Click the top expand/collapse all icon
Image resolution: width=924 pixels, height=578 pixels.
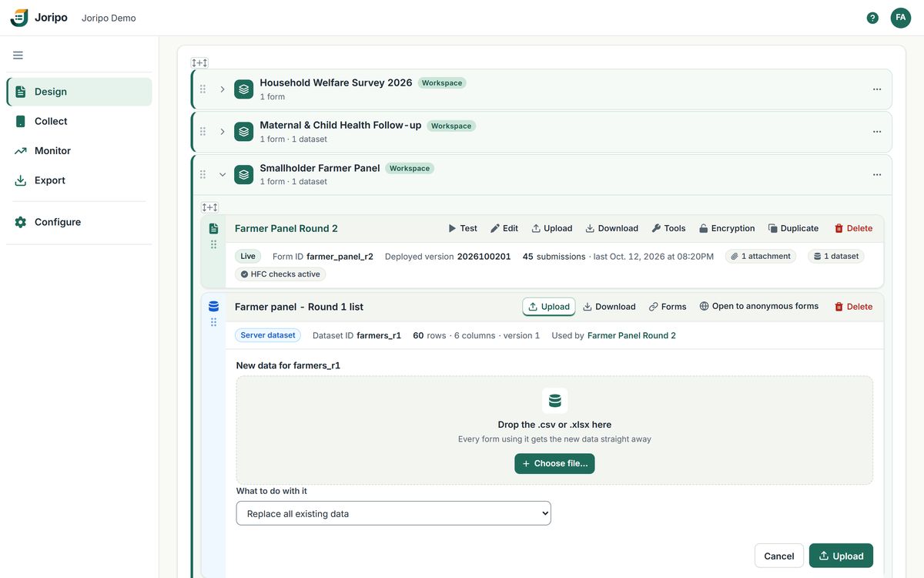click(x=199, y=62)
